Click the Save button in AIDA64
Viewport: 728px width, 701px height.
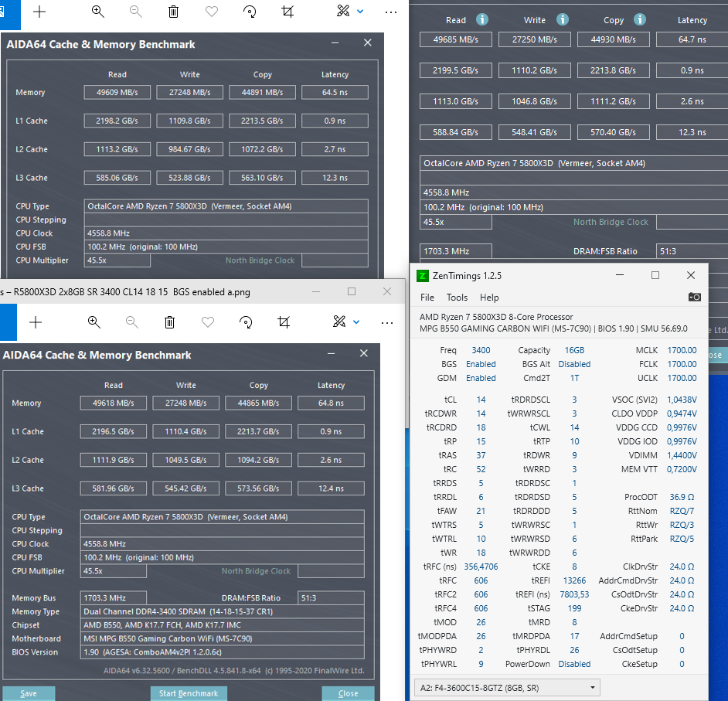[x=29, y=693]
